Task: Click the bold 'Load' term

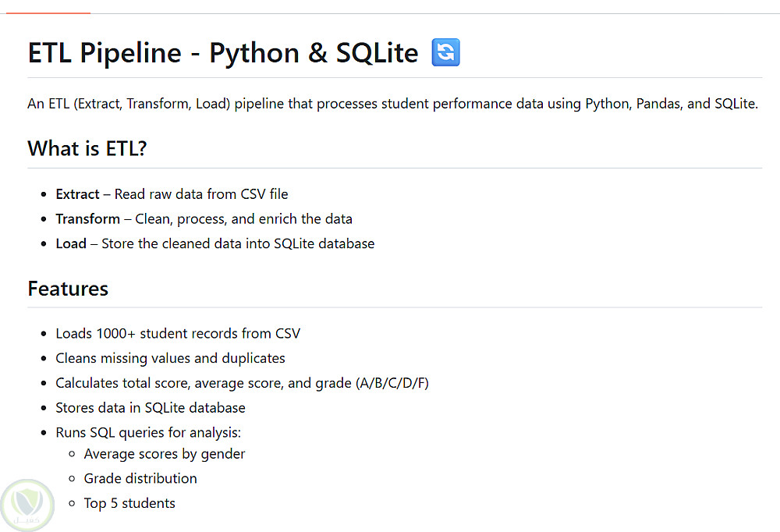Action: tap(71, 243)
